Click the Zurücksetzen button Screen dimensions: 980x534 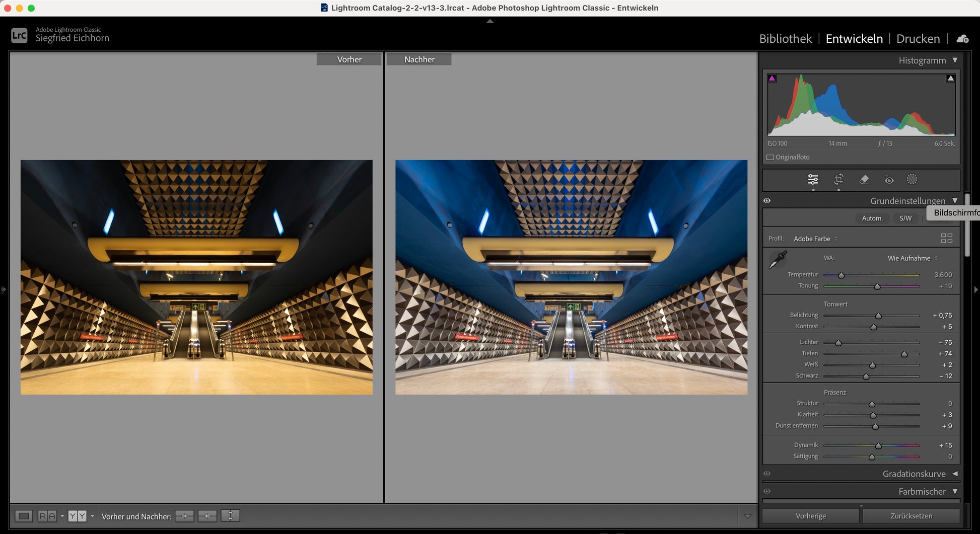pyautogui.click(x=911, y=516)
